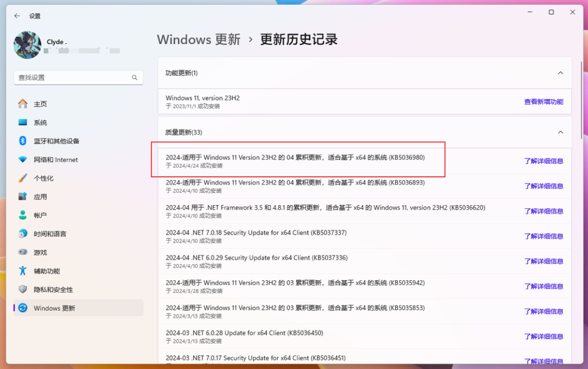The height and width of the screenshot is (369, 588).
Task: Open 了解详细信息 for KB5035853
Action: click(544, 312)
